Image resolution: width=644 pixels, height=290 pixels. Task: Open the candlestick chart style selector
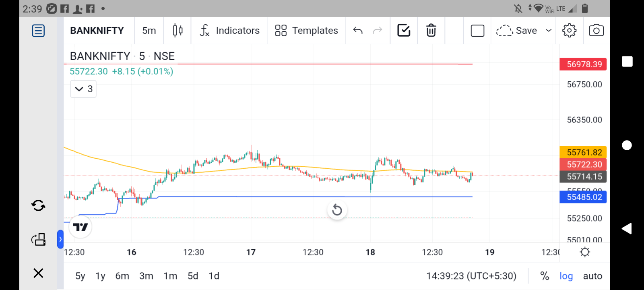[178, 31]
